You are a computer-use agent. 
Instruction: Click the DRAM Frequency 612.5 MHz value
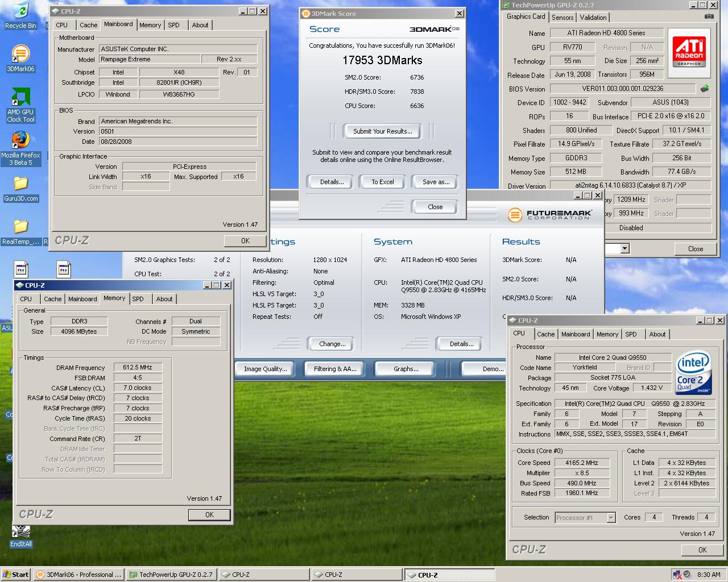click(x=138, y=367)
